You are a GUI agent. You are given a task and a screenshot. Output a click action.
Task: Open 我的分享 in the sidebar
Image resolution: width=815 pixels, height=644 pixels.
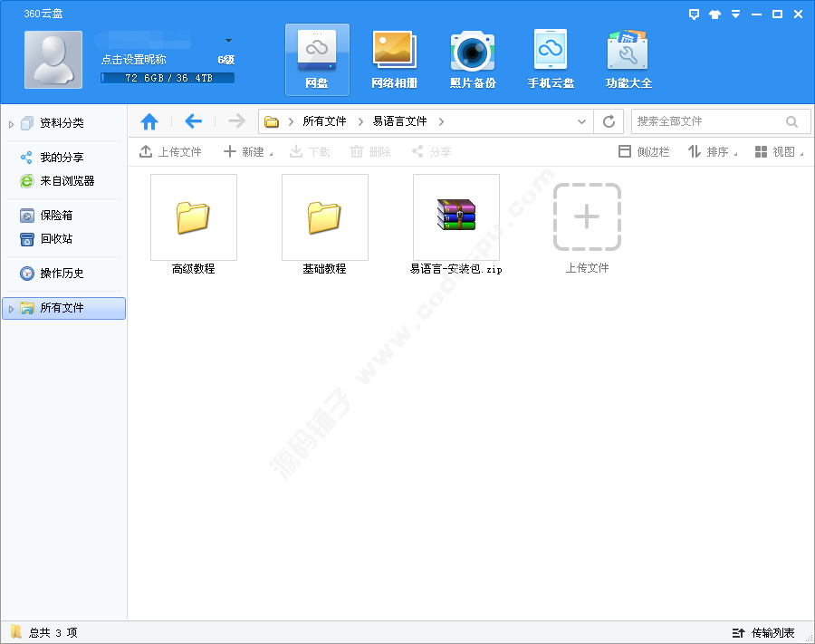click(62, 157)
